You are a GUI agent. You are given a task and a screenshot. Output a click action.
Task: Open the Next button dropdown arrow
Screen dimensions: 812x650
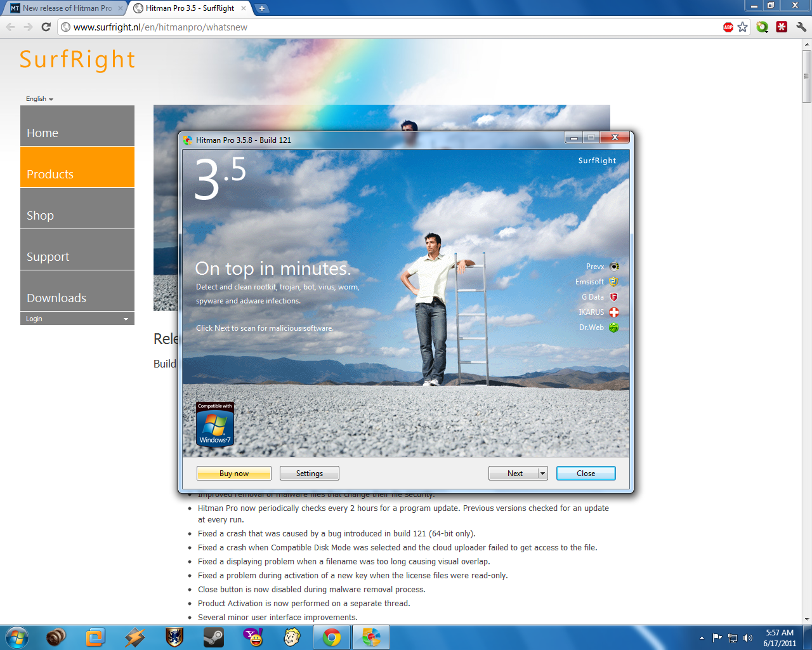pyautogui.click(x=542, y=474)
